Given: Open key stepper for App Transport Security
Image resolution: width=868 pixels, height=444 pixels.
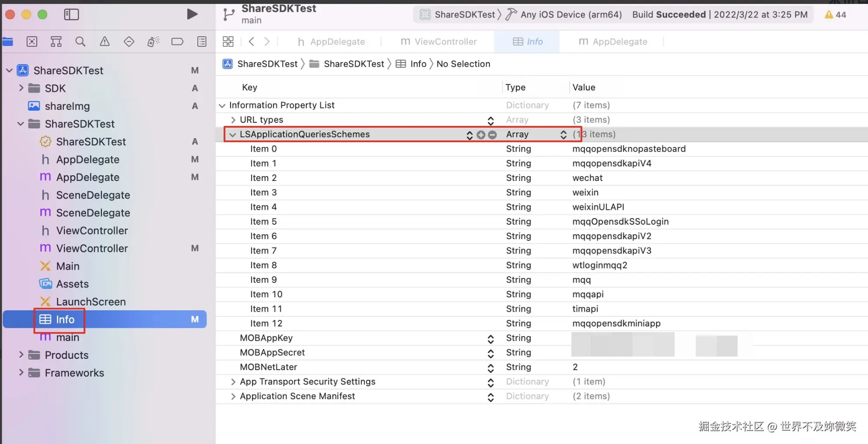Looking at the screenshot, I should tap(491, 382).
